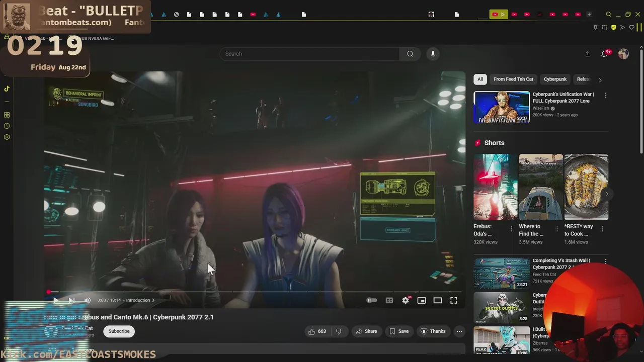
Task: Open options for Cyberpunk's Unification War video
Action: (x=605, y=95)
